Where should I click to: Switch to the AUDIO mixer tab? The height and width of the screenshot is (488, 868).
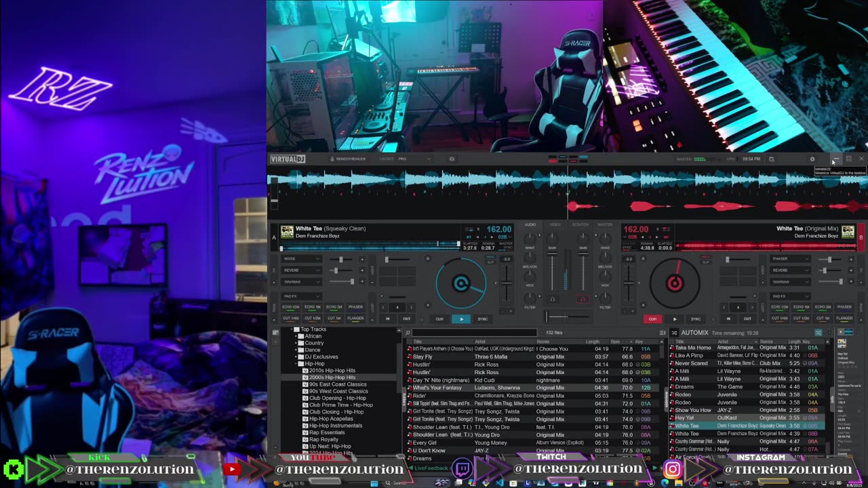pos(530,224)
